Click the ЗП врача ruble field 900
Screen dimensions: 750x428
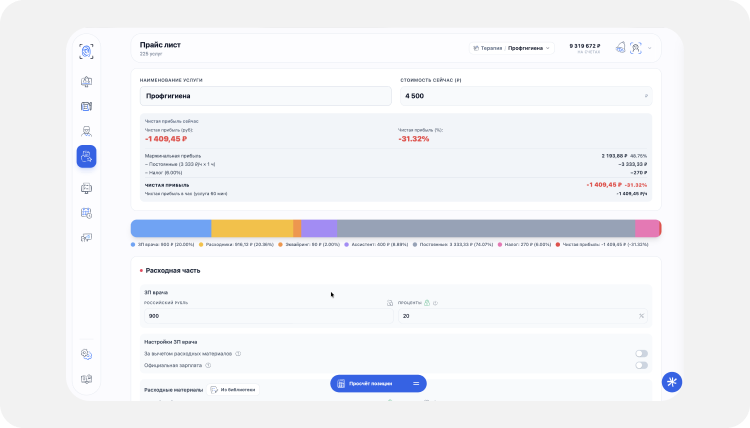click(268, 316)
